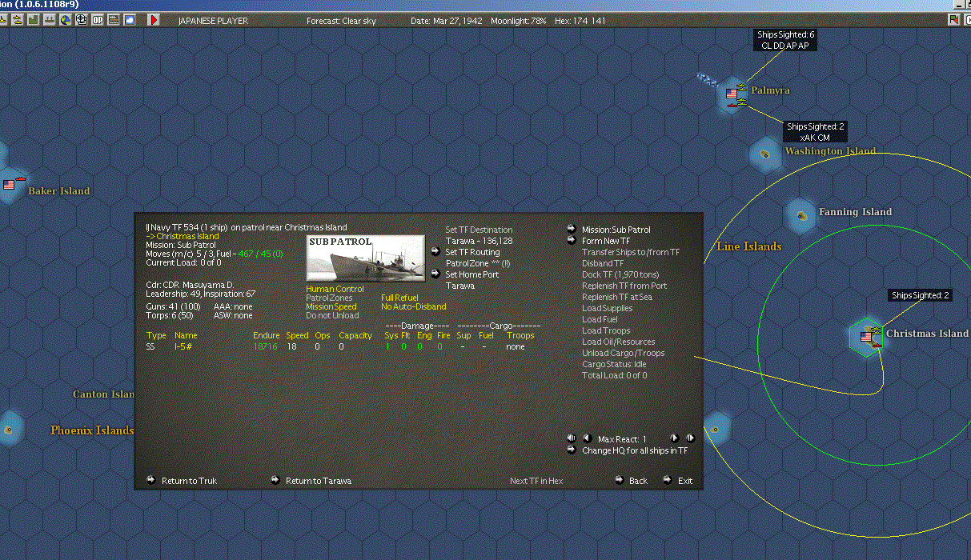This screenshot has width=971, height=560.
Task: Open the weather cloud toolbar icon
Action: tap(129, 20)
